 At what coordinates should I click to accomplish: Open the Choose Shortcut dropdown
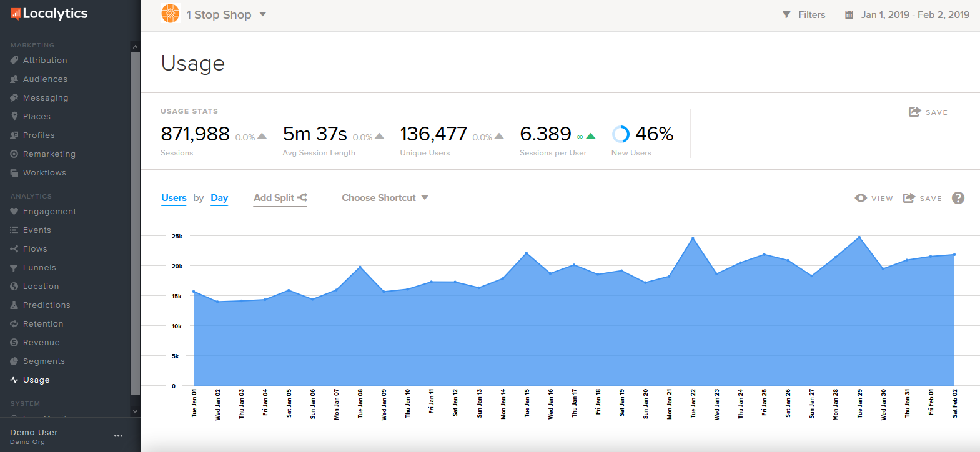coord(385,198)
